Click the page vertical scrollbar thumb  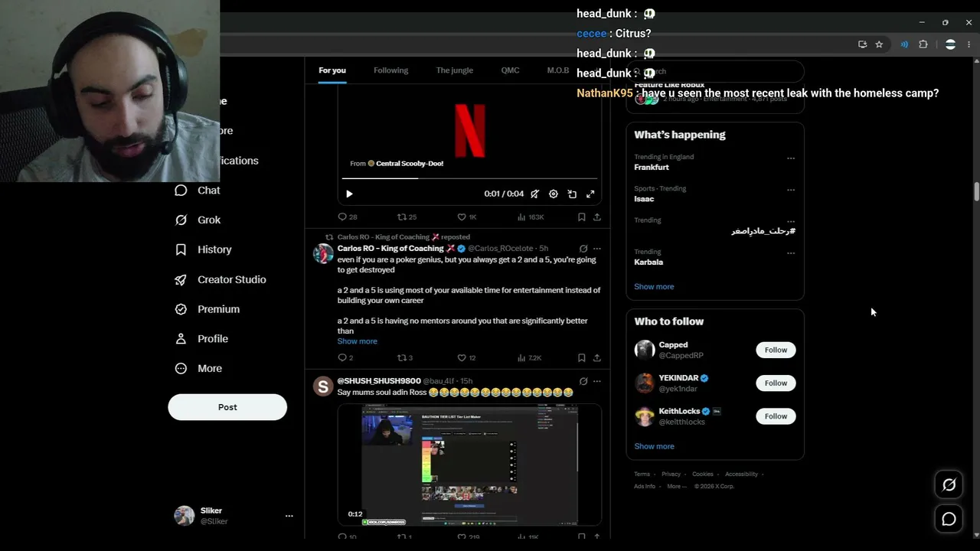coord(976,191)
